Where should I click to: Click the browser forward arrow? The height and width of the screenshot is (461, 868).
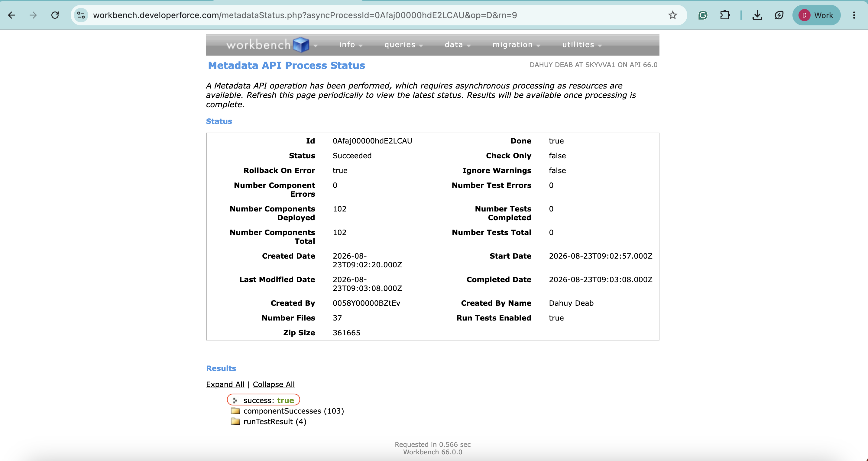[x=33, y=15]
